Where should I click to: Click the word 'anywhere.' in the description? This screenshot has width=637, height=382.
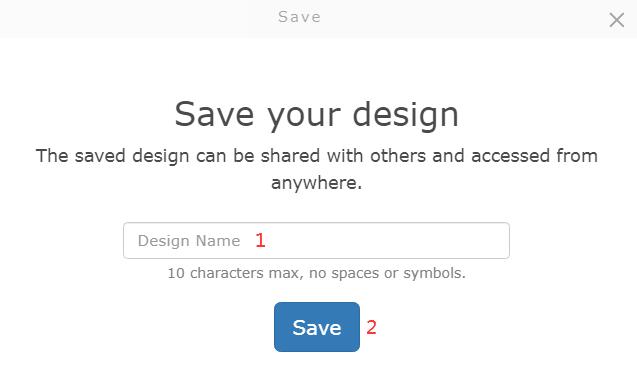point(316,183)
